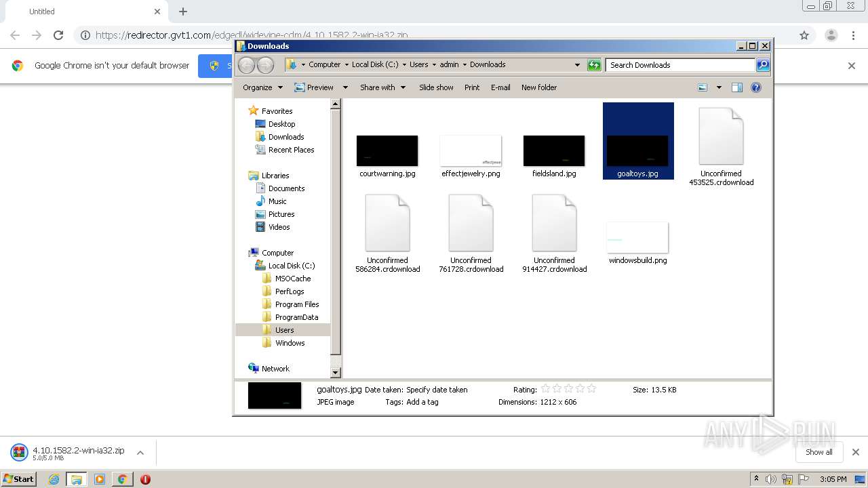868x488 pixels.
Task: Open Internet Explorer from taskbar
Action: click(54, 479)
